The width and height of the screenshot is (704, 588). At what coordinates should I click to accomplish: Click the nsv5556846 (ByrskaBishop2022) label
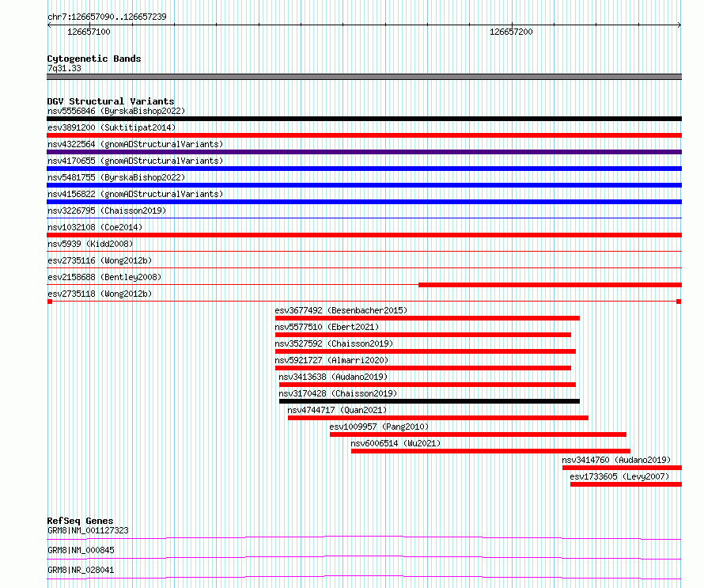pyautogui.click(x=116, y=111)
